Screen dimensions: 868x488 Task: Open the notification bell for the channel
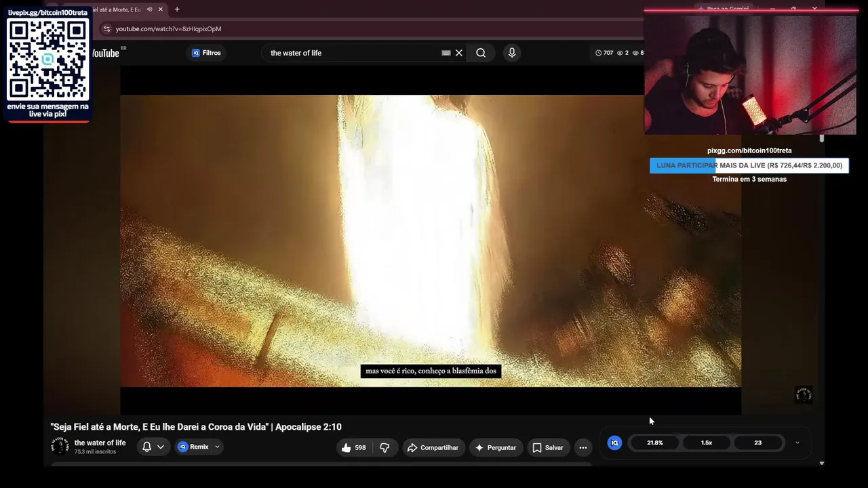(146, 447)
